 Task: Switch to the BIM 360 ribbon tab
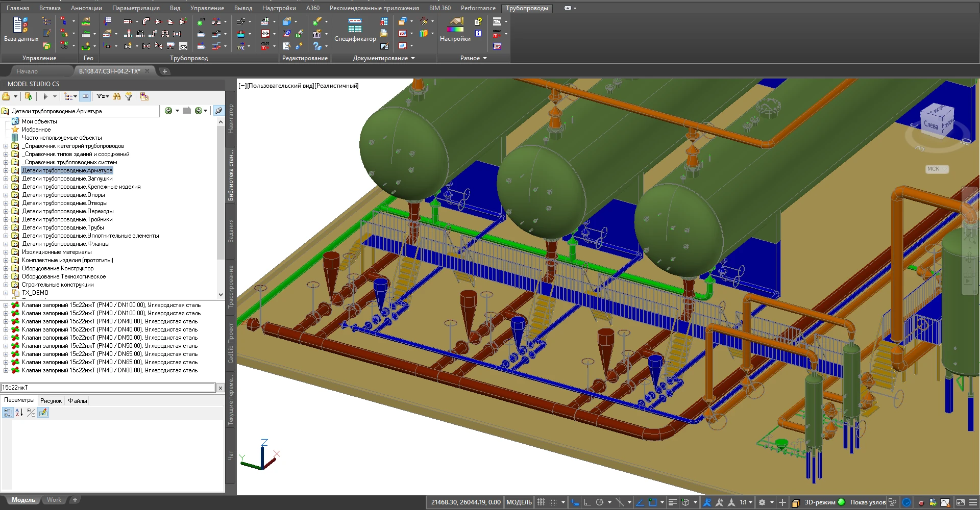439,8
